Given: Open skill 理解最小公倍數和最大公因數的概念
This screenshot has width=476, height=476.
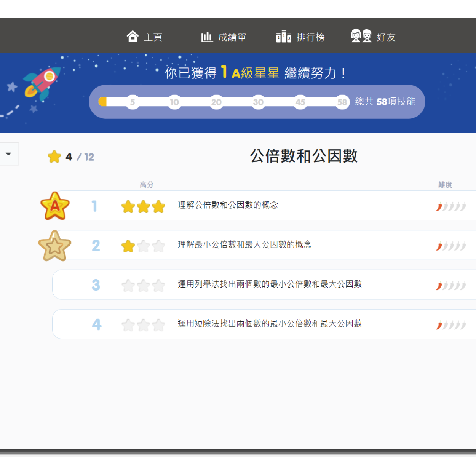Looking at the screenshot, I should coord(244,245).
